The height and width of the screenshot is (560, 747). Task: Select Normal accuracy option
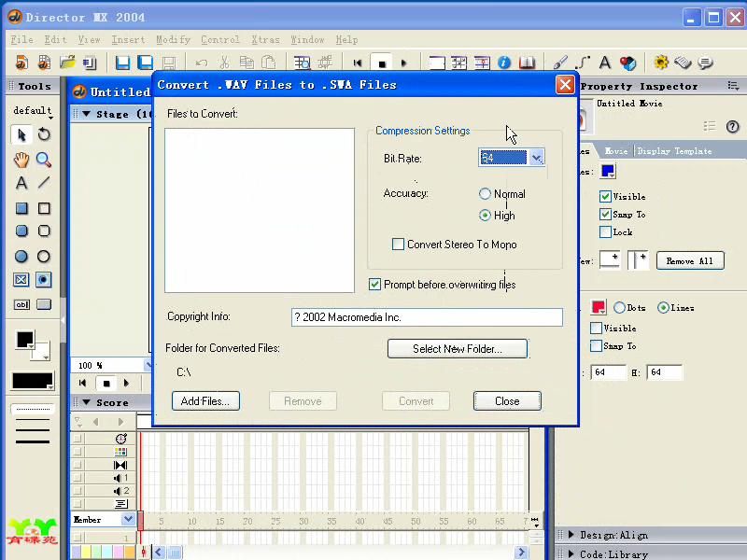pos(485,194)
